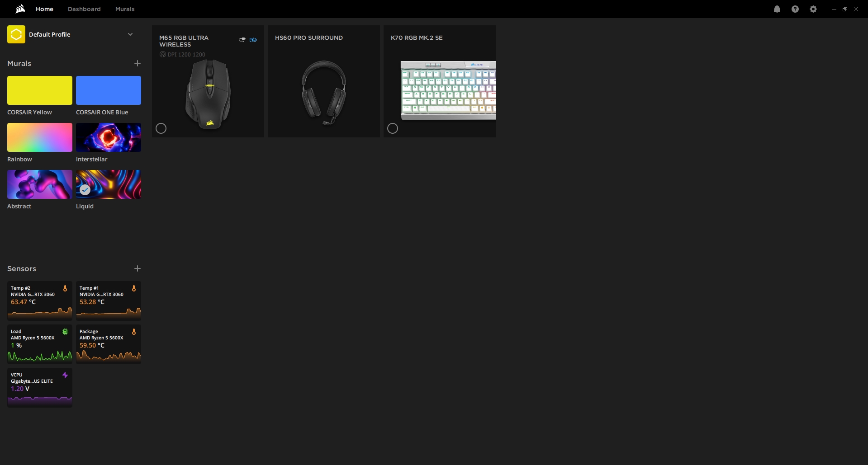Viewport: 868px width, 465px height.
Task: Open the notifications bell
Action: [x=777, y=9]
